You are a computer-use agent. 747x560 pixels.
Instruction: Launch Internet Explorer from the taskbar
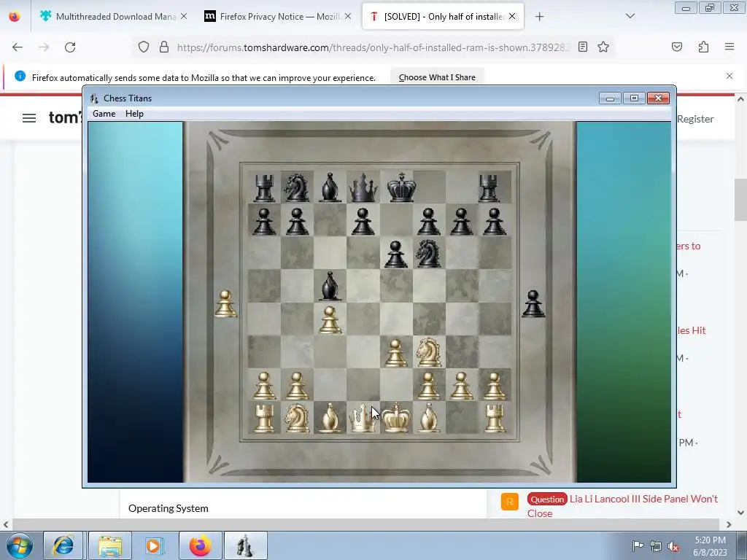coord(63,545)
